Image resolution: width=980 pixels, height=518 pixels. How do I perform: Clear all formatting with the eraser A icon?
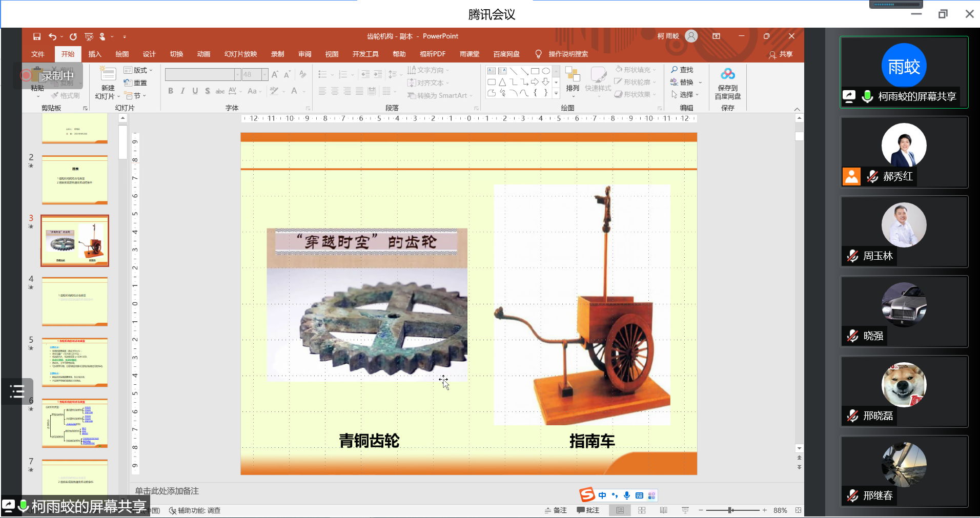tap(303, 75)
